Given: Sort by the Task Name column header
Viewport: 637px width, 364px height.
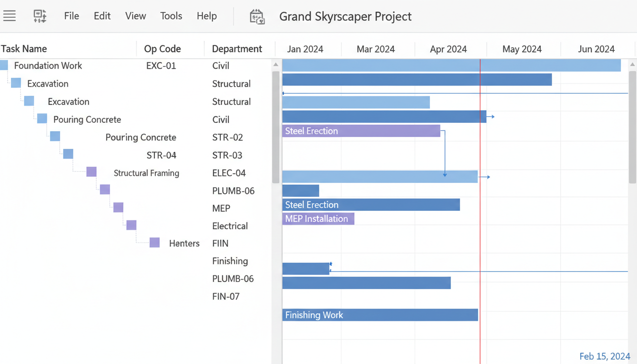Looking at the screenshot, I should tap(24, 49).
